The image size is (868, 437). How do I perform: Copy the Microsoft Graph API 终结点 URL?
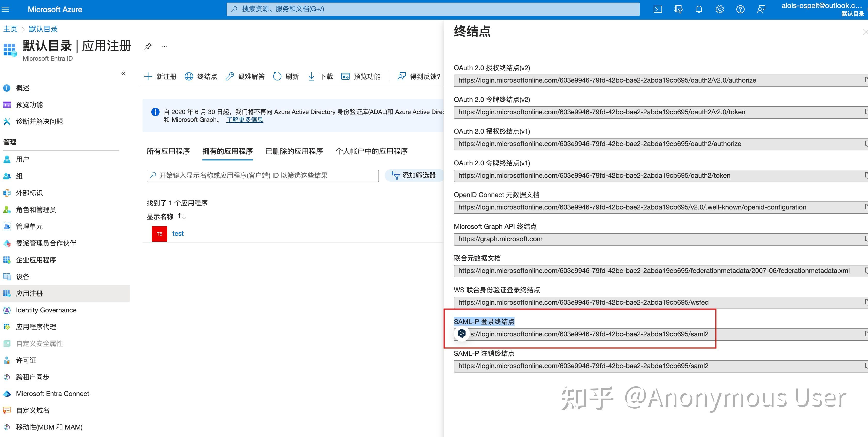[x=866, y=239]
